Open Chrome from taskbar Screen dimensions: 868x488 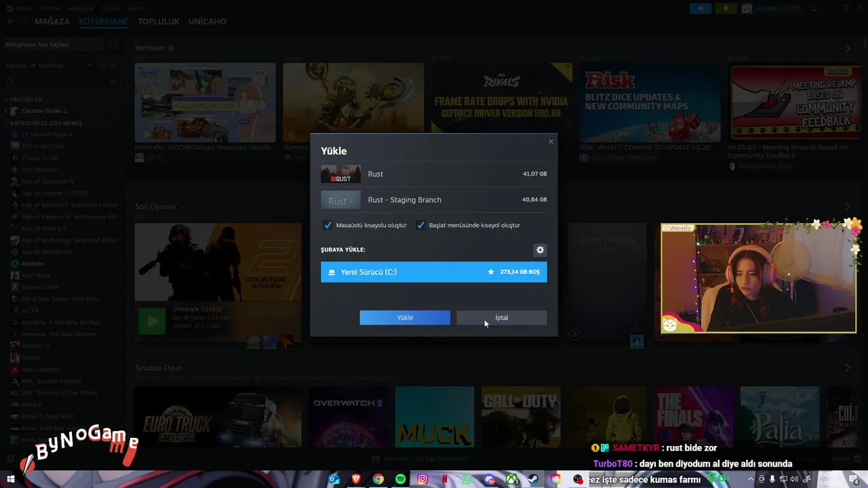point(378,479)
